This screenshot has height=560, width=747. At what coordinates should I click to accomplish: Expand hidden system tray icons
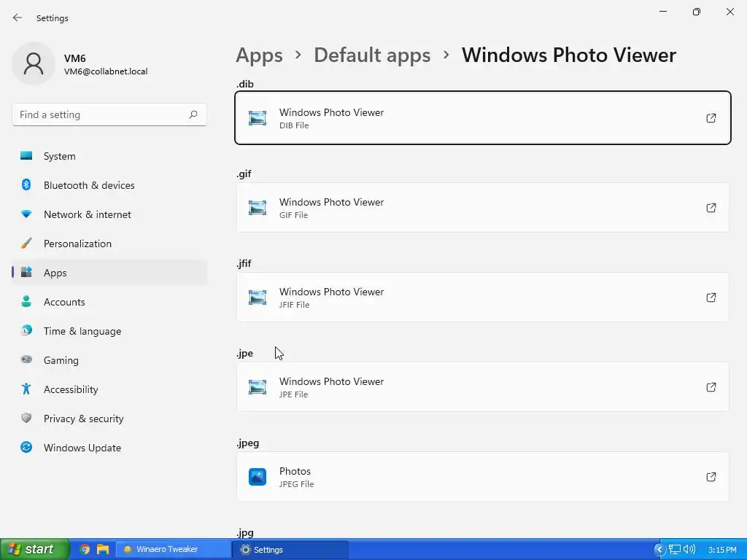click(x=659, y=549)
